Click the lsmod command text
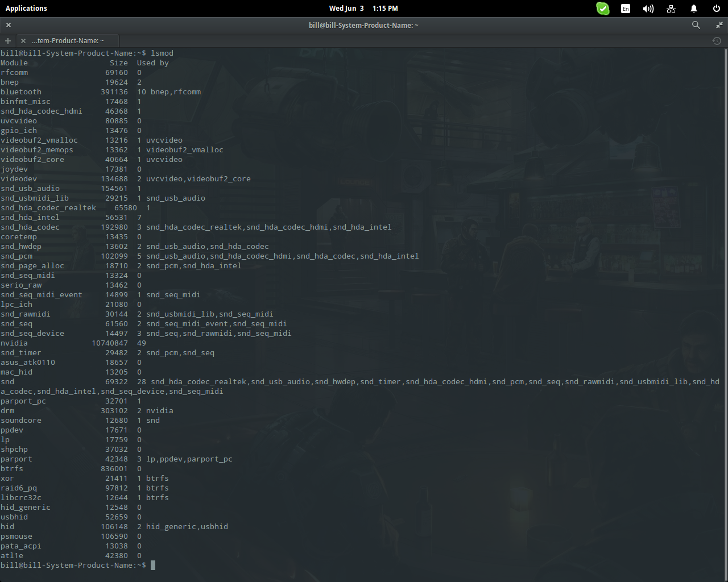This screenshot has width=728, height=582. 162,53
